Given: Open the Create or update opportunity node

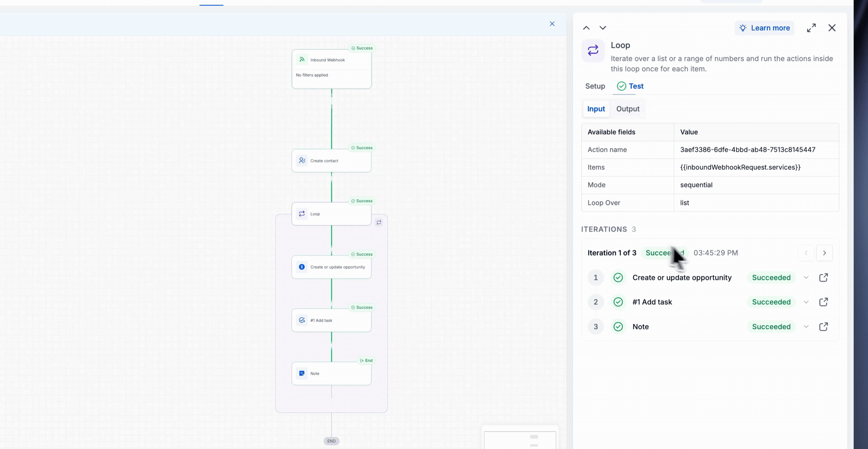Looking at the screenshot, I should click(331, 267).
